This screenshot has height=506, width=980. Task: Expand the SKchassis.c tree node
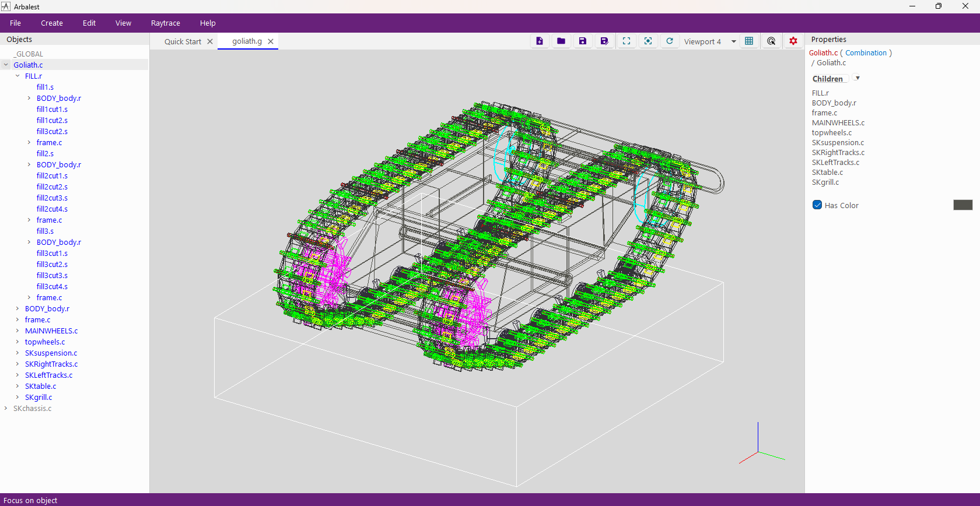pyautogui.click(x=6, y=408)
